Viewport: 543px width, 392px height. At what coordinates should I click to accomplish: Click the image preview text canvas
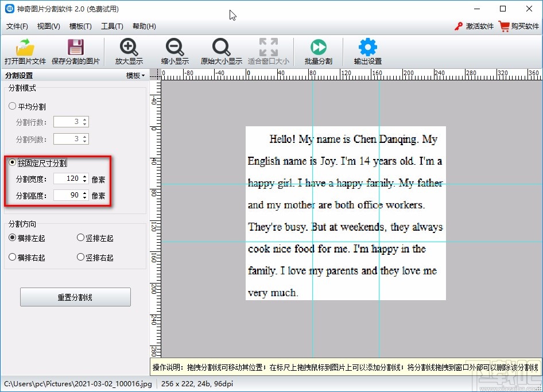[346, 214]
